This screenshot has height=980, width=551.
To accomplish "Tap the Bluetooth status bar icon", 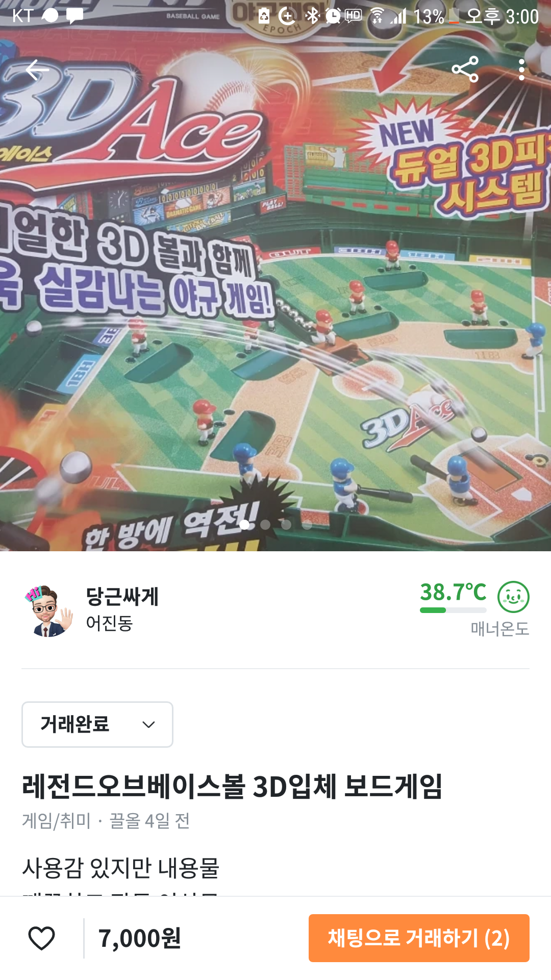I will [x=312, y=16].
